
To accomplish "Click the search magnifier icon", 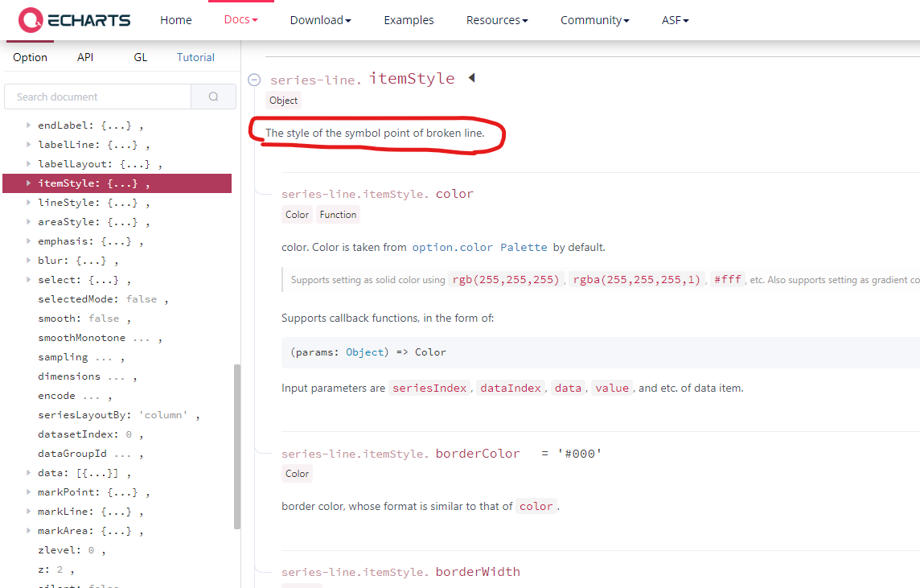I will click(213, 96).
